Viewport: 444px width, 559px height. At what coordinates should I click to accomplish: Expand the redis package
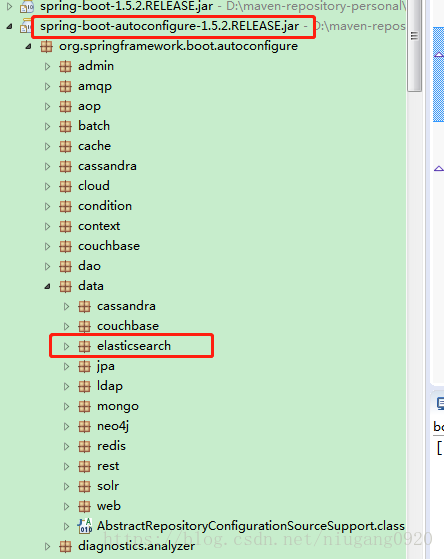66,446
